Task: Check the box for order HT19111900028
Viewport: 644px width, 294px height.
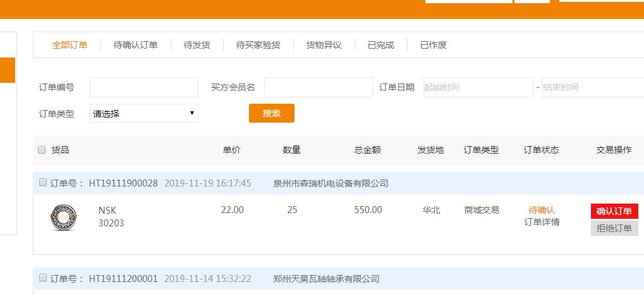Action: (x=43, y=183)
